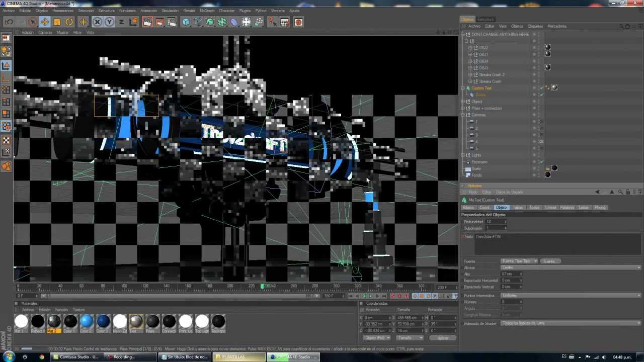Click the Windows Start button

pos(9,357)
